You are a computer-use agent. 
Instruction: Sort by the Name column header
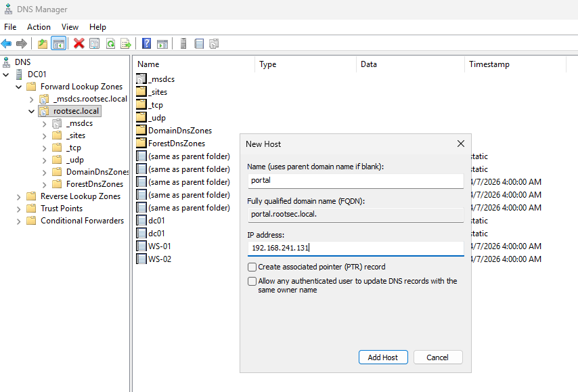(193, 64)
